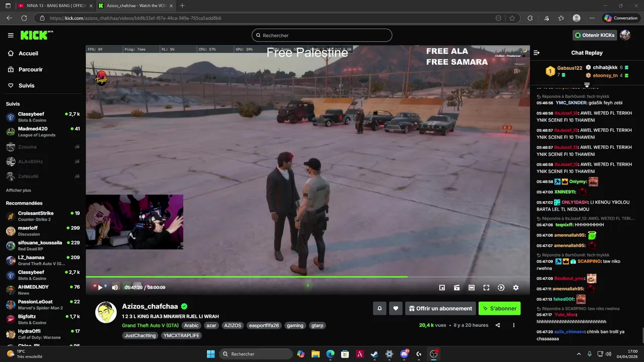Open Discord from taskbar
644x362 pixels.
click(x=404, y=354)
